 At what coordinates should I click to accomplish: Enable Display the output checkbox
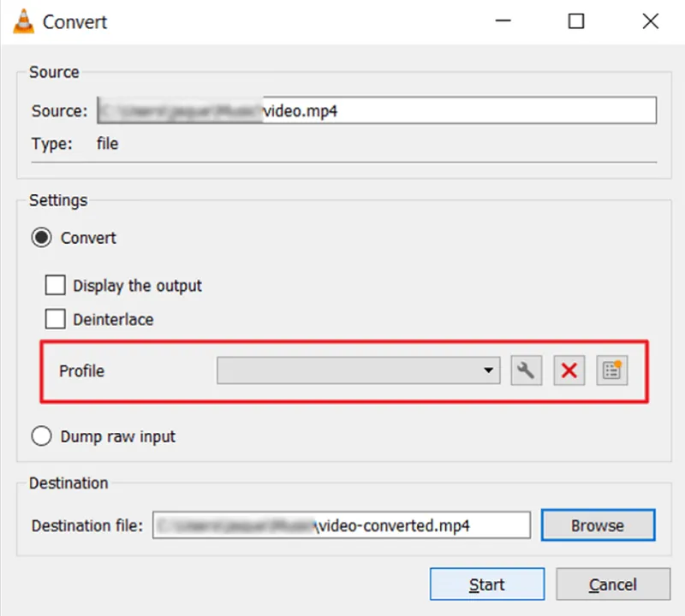tap(55, 286)
